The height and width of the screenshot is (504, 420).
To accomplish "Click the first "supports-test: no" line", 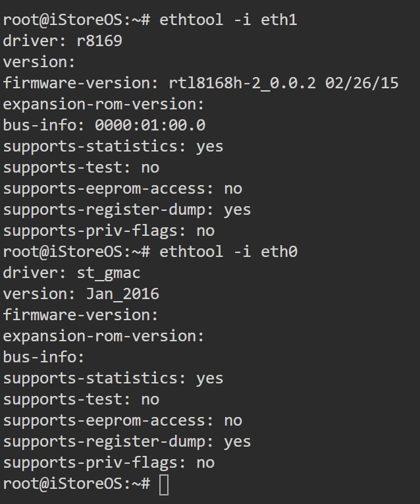I will [x=81, y=167].
